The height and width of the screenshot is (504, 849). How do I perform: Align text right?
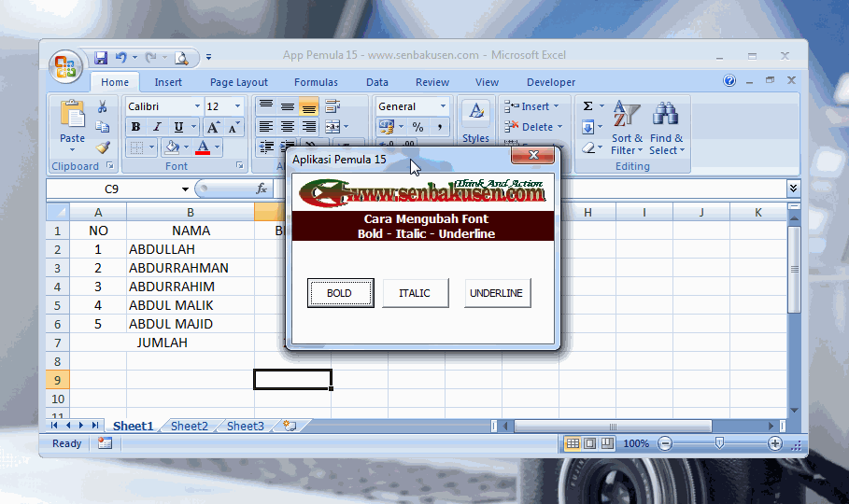click(308, 127)
